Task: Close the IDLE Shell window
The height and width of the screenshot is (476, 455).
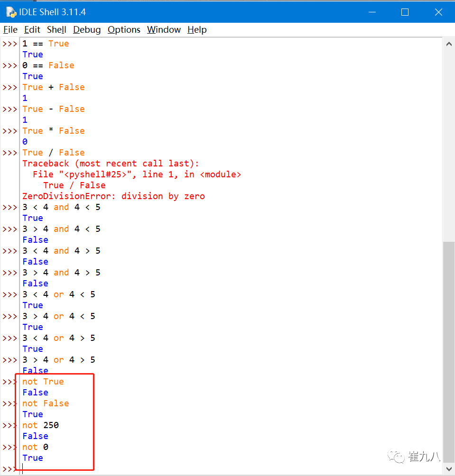Action: [x=438, y=12]
